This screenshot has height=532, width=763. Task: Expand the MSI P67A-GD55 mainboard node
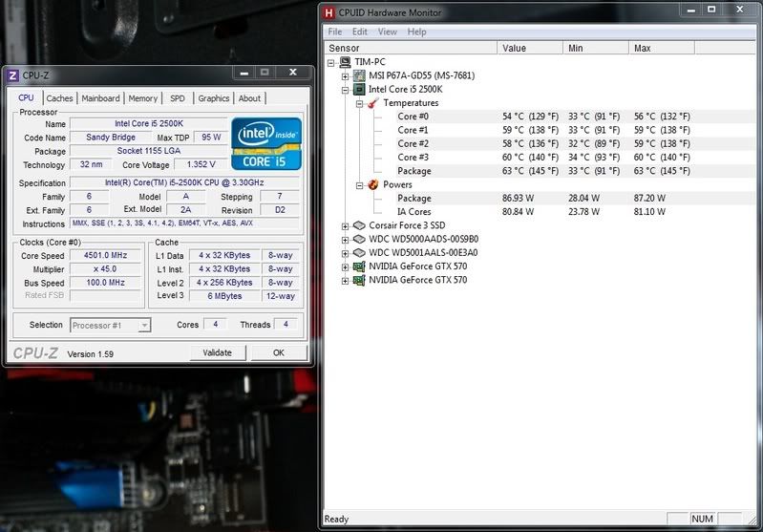click(345, 76)
